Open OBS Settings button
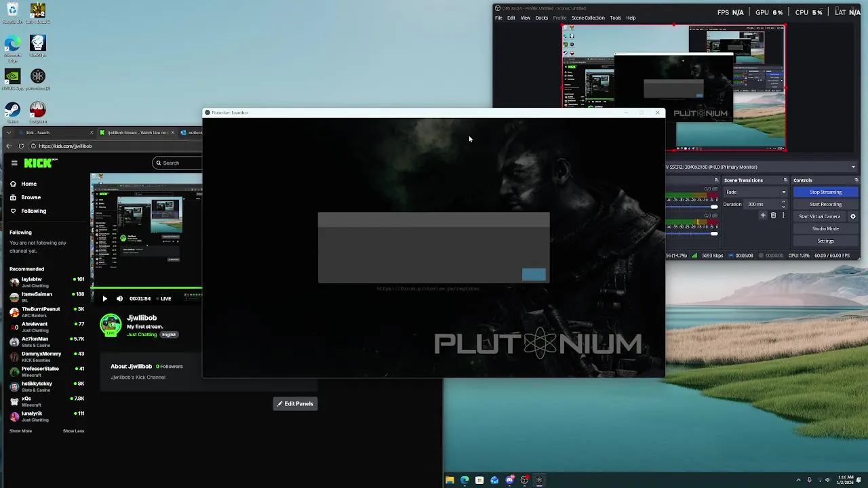This screenshot has width=868, height=488. click(x=825, y=241)
